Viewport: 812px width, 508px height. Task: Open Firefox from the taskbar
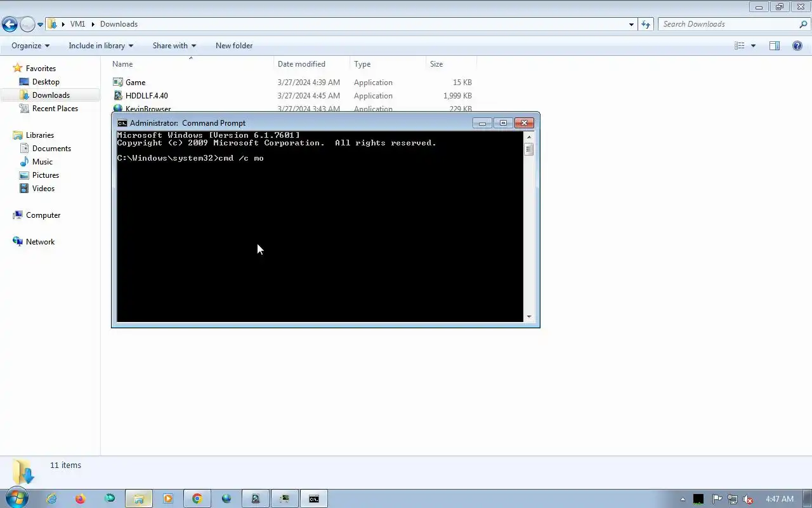click(x=80, y=498)
